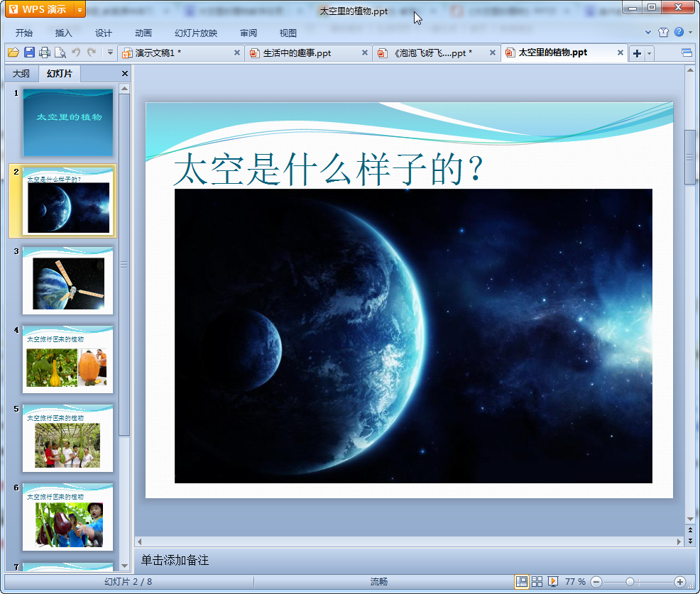Open the 视图 ribbon tab
Image resolution: width=700 pixels, height=594 pixels.
coord(288,33)
